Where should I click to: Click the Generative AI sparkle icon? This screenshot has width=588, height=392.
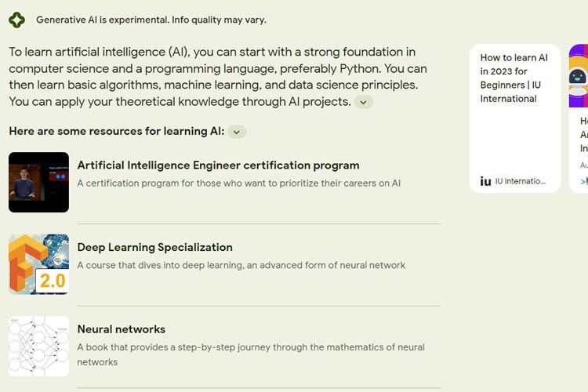tap(17, 20)
